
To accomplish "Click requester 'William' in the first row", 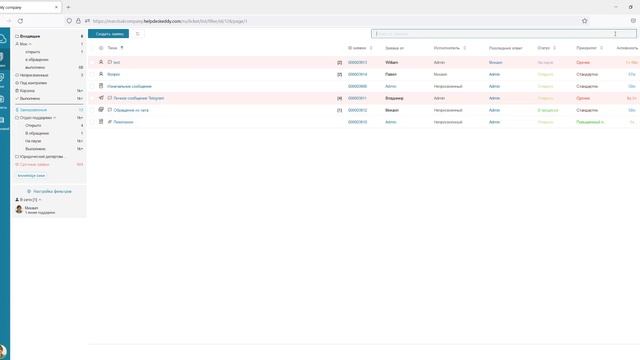I will pyautogui.click(x=391, y=62).
